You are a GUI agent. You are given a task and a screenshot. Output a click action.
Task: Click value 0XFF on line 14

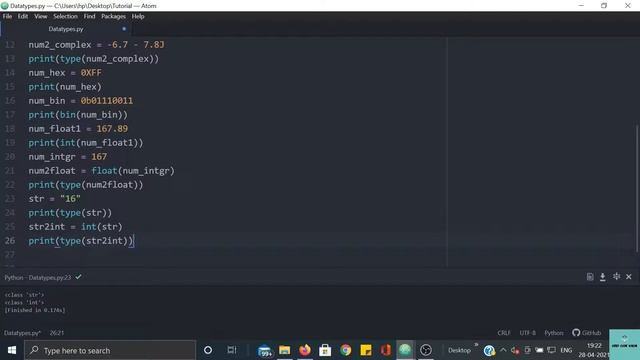click(91, 73)
